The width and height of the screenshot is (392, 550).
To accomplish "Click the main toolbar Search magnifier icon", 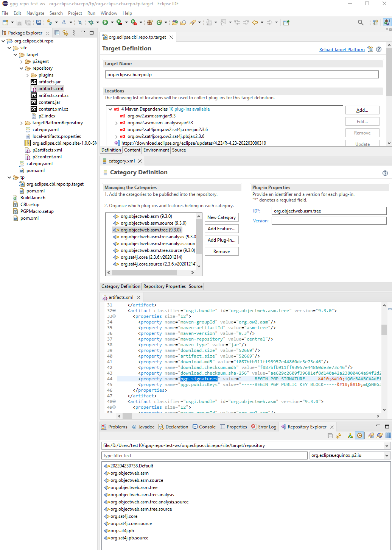I will coord(361,22).
